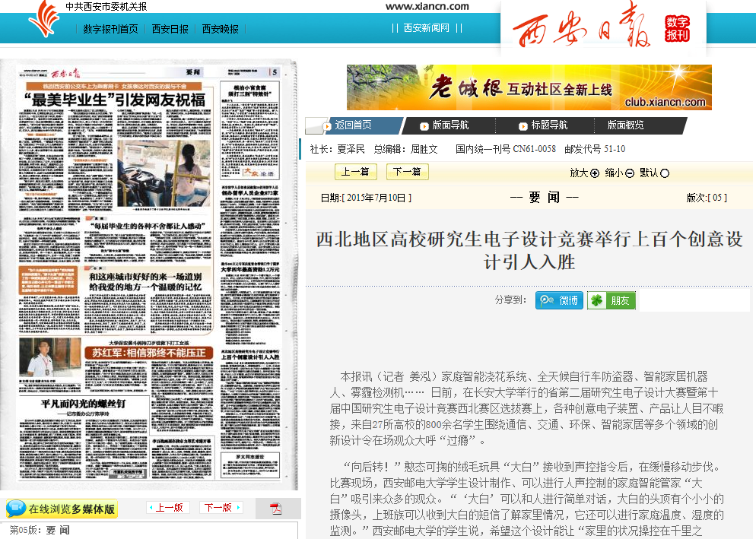The image size is (756, 539).
Task: Share article to 朋友 clover icon
Action: pyautogui.click(x=597, y=300)
